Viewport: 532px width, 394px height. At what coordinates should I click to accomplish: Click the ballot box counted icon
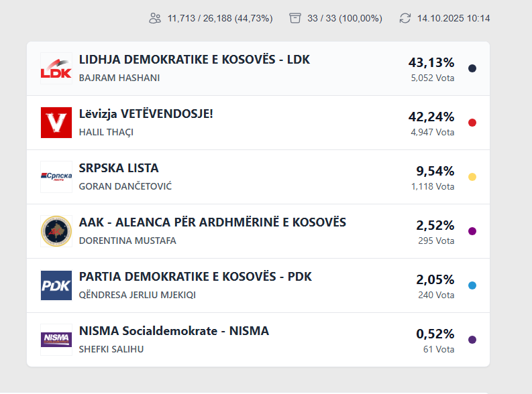(x=295, y=18)
